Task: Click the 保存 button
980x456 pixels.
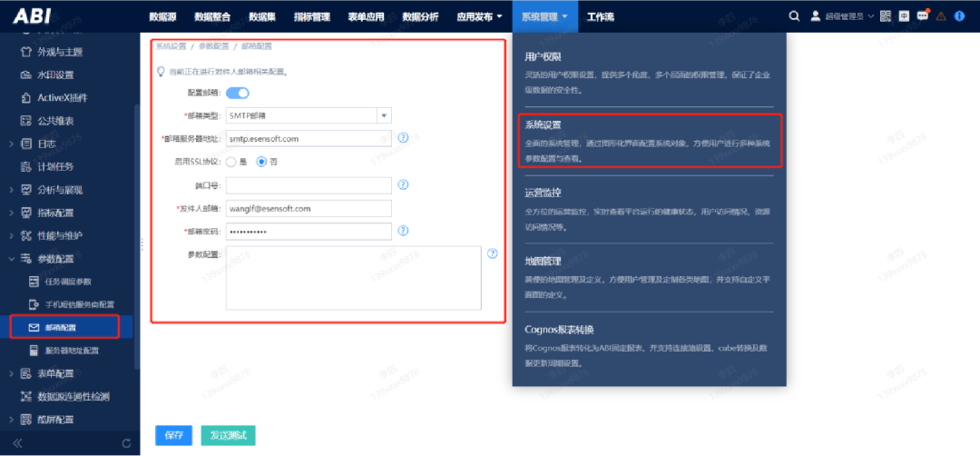Action: click(x=173, y=435)
